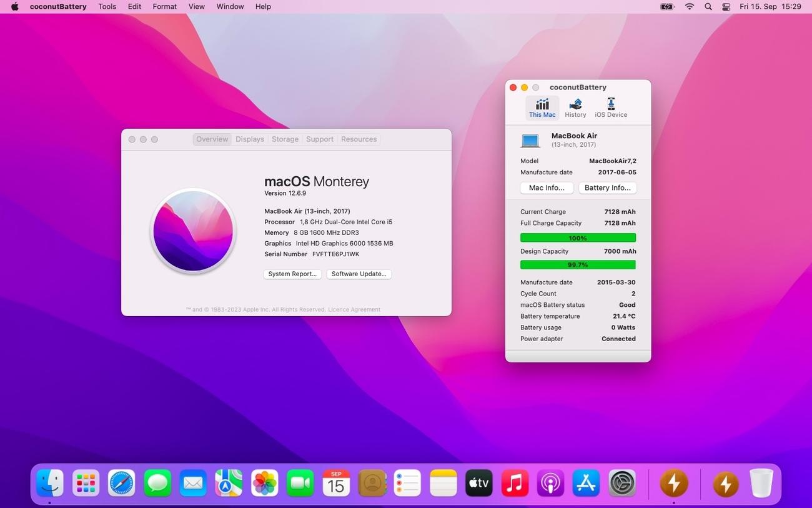Open Music app in the Dock
The width and height of the screenshot is (812, 508).
click(x=515, y=483)
